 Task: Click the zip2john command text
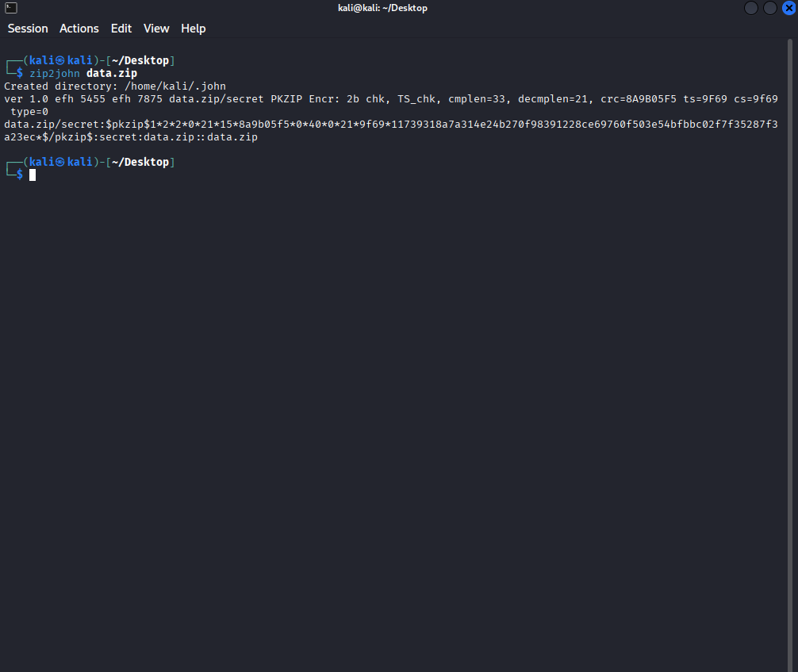coord(55,73)
